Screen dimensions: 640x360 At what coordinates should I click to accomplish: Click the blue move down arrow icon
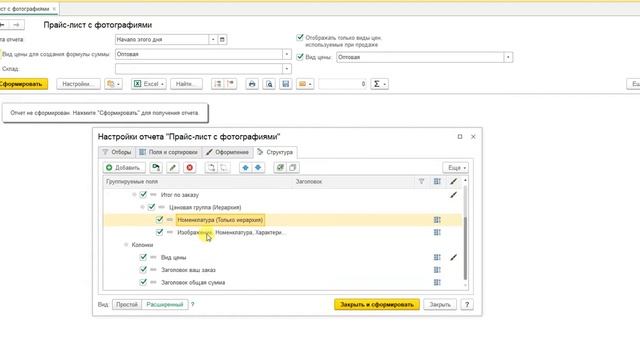(x=258, y=168)
